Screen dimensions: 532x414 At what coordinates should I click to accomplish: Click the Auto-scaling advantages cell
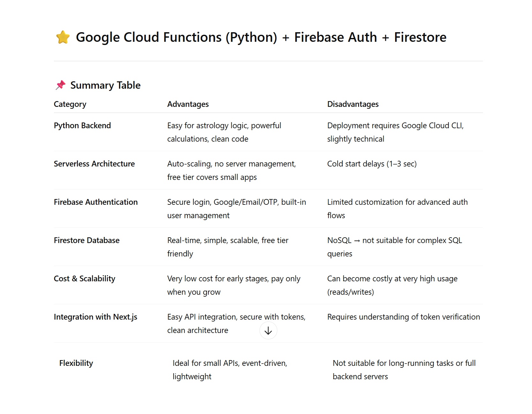pyautogui.click(x=231, y=170)
